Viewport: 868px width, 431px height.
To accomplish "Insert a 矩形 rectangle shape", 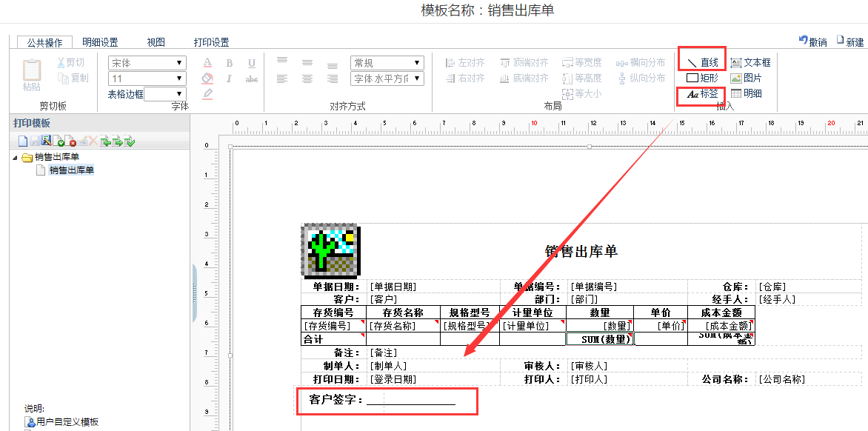I will pos(702,78).
